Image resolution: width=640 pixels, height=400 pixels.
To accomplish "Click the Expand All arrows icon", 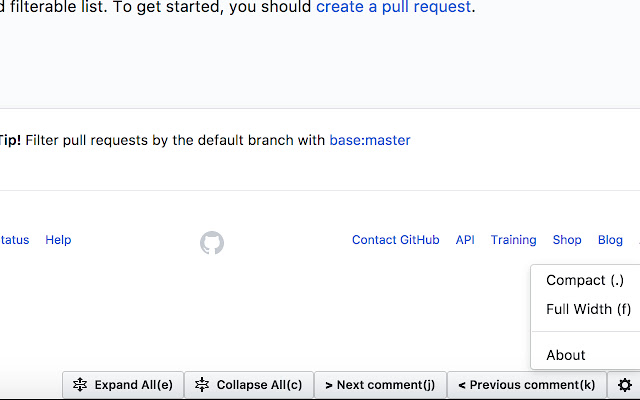I will (80, 385).
